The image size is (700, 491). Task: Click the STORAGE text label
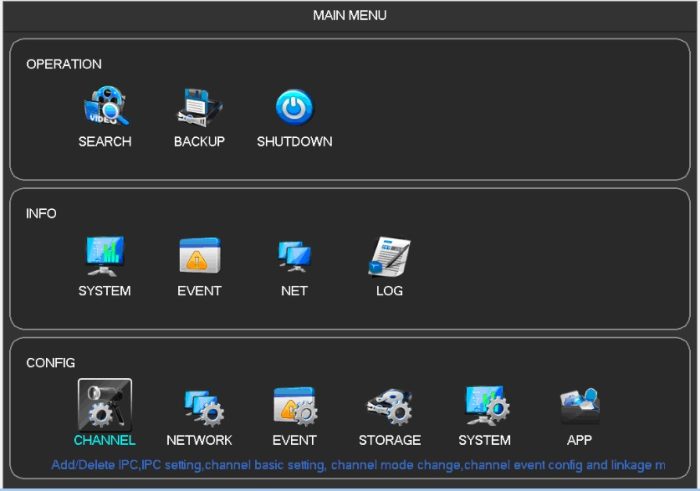389,440
